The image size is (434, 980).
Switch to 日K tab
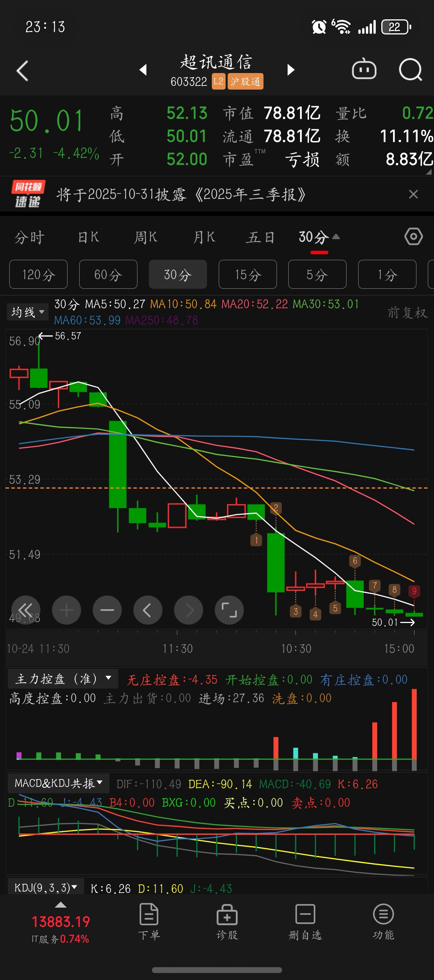coord(88,237)
